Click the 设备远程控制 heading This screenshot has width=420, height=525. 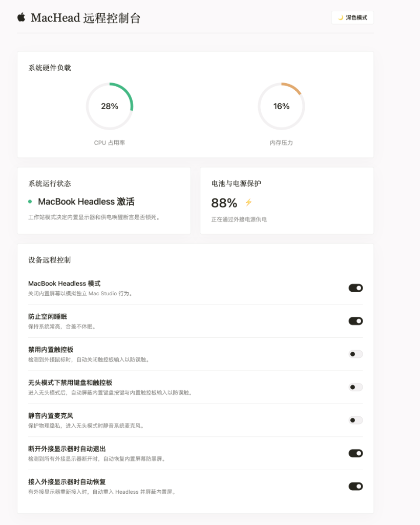click(x=50, y=260)
